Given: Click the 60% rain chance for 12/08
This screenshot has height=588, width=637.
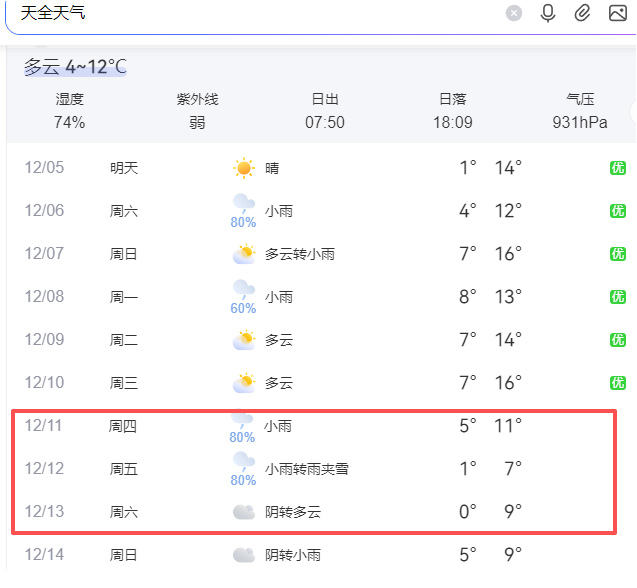Looking at the screenshot, I should coord(243,308).
